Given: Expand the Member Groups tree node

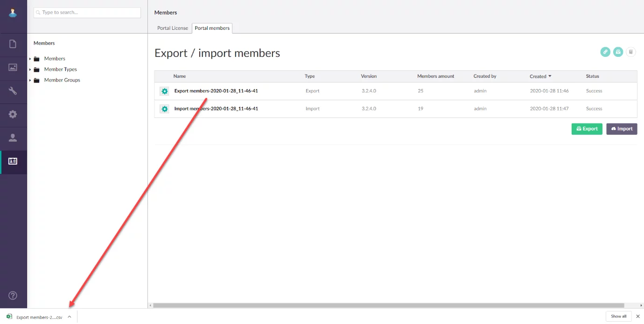Looking at the screenshot, I should 30,80.
